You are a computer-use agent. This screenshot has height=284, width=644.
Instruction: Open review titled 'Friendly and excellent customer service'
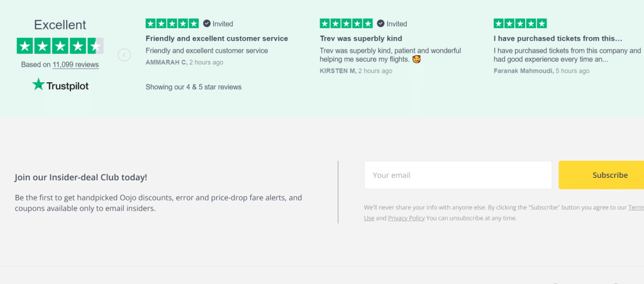[x=216, y=39]
